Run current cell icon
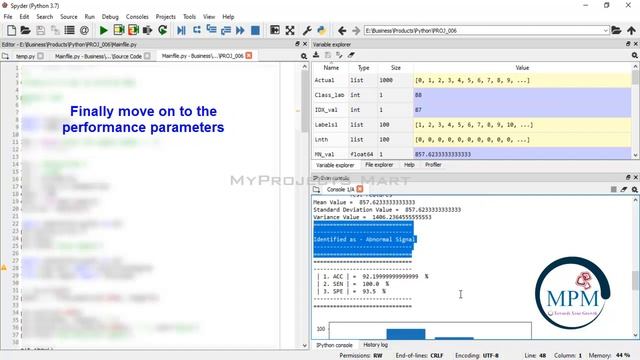 click(x=118, y=30)
